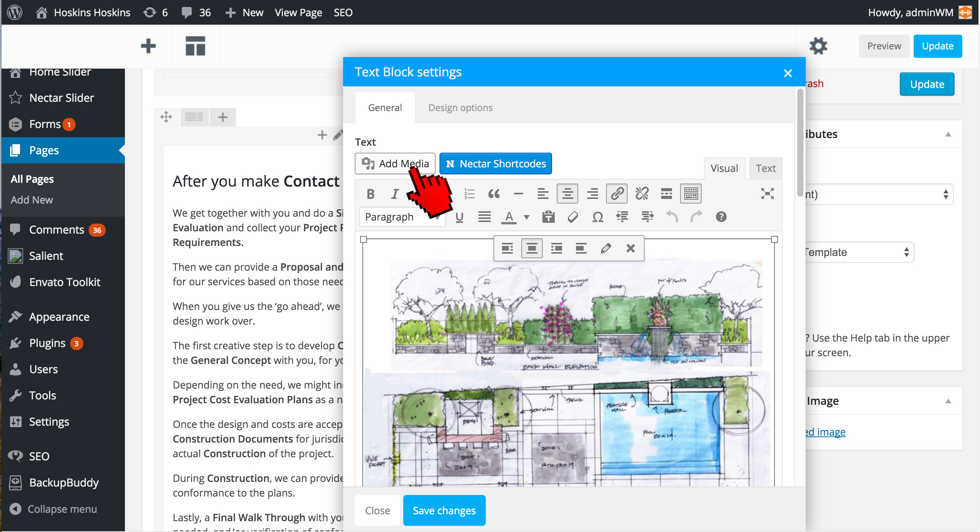Insert Read More tag

[x=666, y=194]
